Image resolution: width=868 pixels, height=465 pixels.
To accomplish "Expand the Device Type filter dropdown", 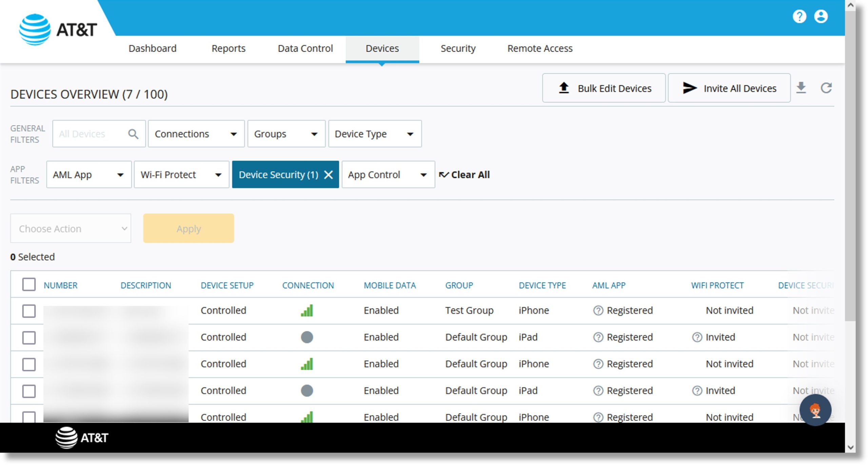I will pyautogui.click(x=375, y=134).
